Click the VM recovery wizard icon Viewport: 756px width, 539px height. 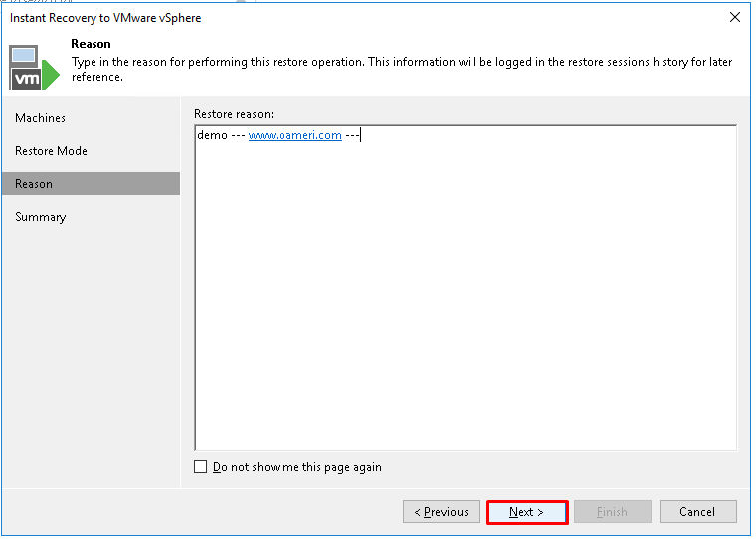pyautogui.click(x=34, y=67)
